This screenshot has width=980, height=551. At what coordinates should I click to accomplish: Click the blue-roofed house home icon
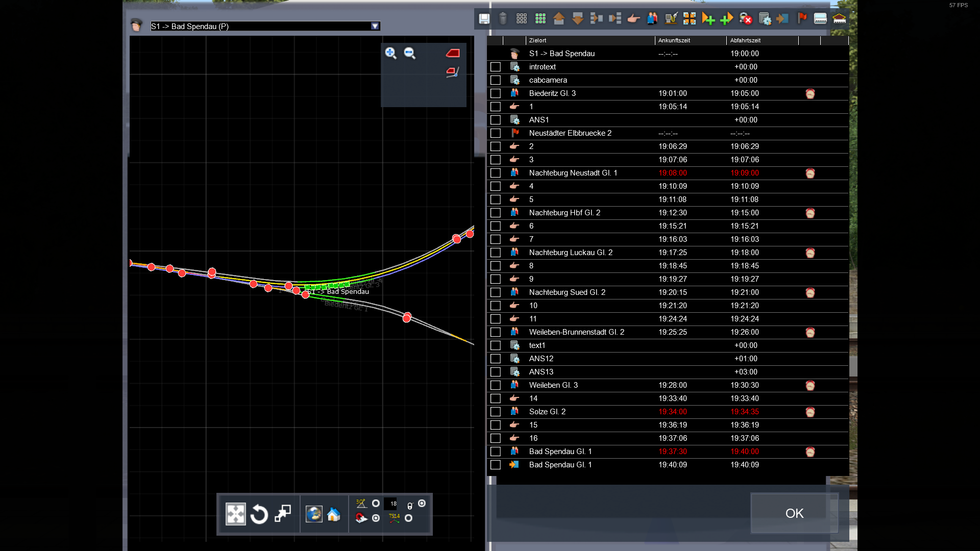click(x=334, y=514)
